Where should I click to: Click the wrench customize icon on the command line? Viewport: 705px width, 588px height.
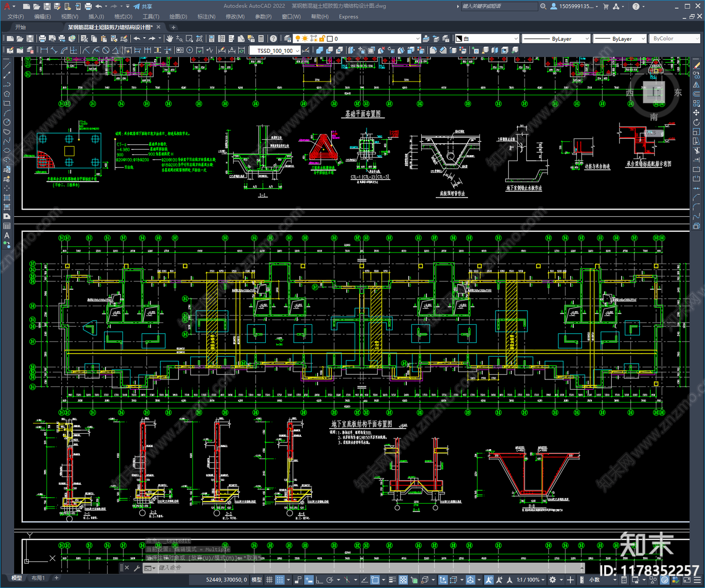pyautogui.click(x=137, y=568)
